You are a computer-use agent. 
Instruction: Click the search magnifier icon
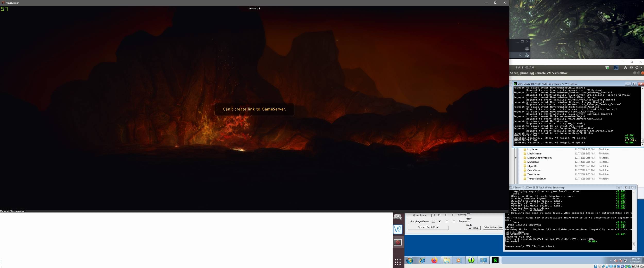(x=520, y=55)
